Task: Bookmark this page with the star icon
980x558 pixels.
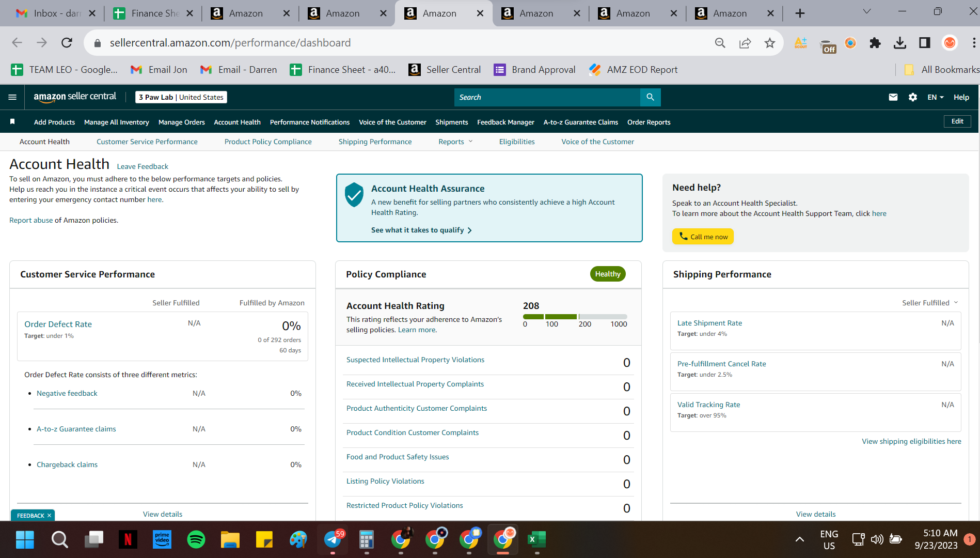Action: point(769,43)
